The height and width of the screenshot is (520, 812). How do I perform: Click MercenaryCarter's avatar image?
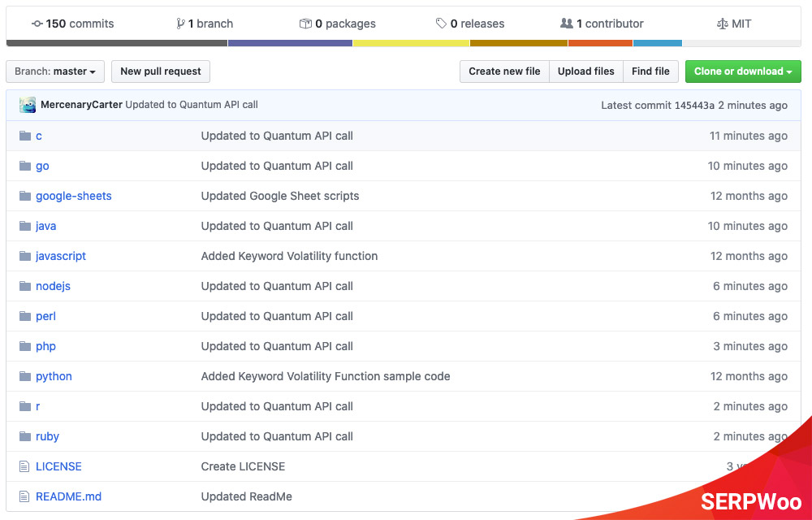(26, 105)
